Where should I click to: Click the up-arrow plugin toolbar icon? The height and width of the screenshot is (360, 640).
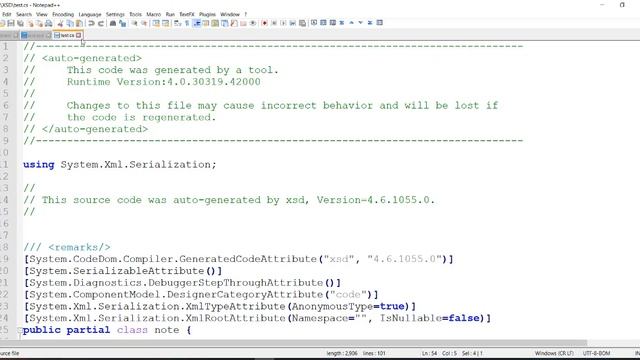(x=351, y=23)
